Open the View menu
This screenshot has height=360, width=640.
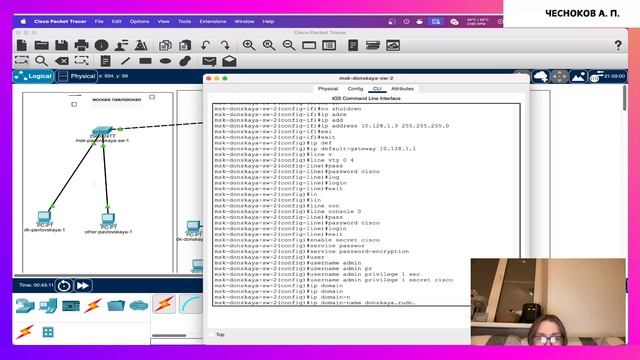(x=163, y=21)
